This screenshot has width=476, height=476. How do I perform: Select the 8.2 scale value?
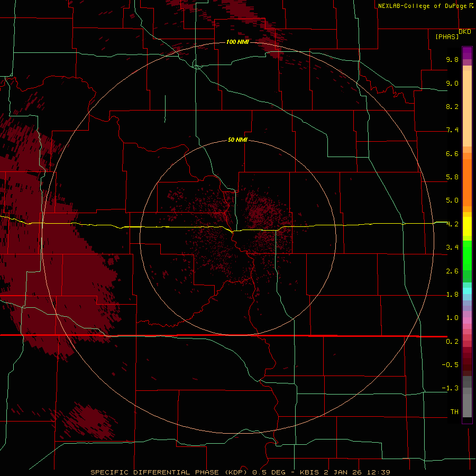click(452, 106)
